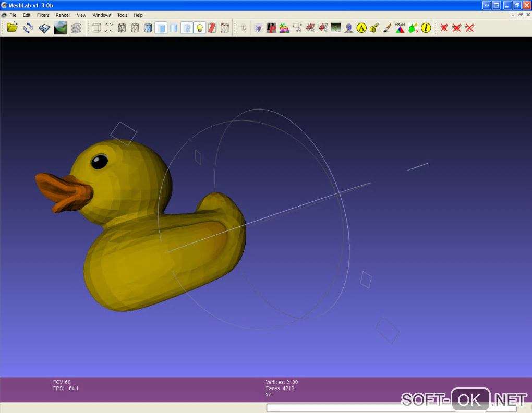Toggle Hidden Lines render mode
The height and width of the screenshot is (413, 532).
pos(135,28)
